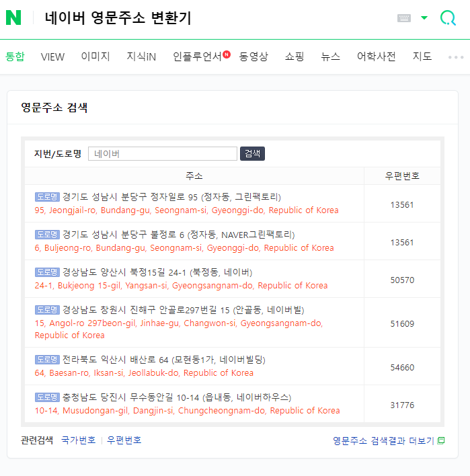The image size is (470, 476).
Task: Switch to the 동영상 tab
Action: pyautogui.click(x=253, y=56)
